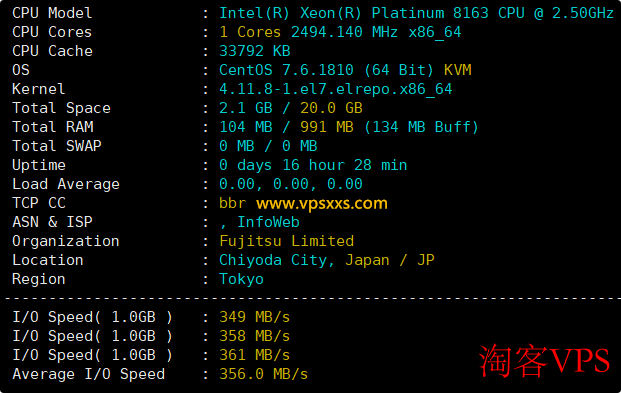Select the '33792 KB' cache value

pos(255,51)
